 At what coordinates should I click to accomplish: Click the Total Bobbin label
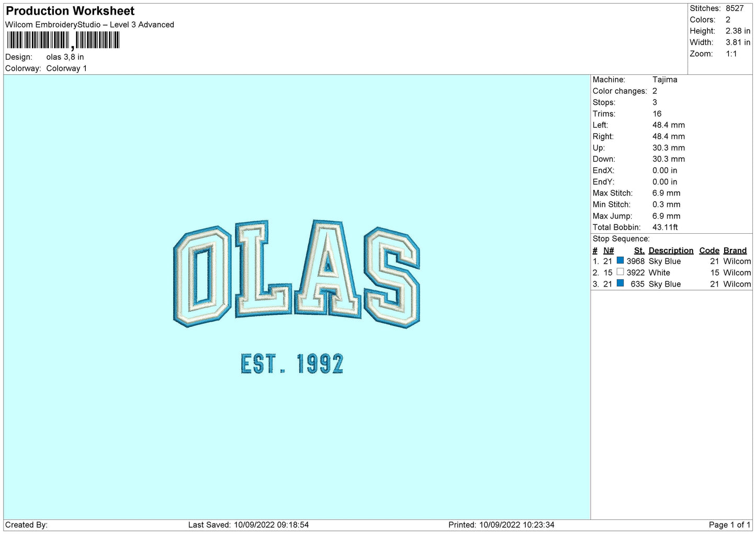click(616, 228)
